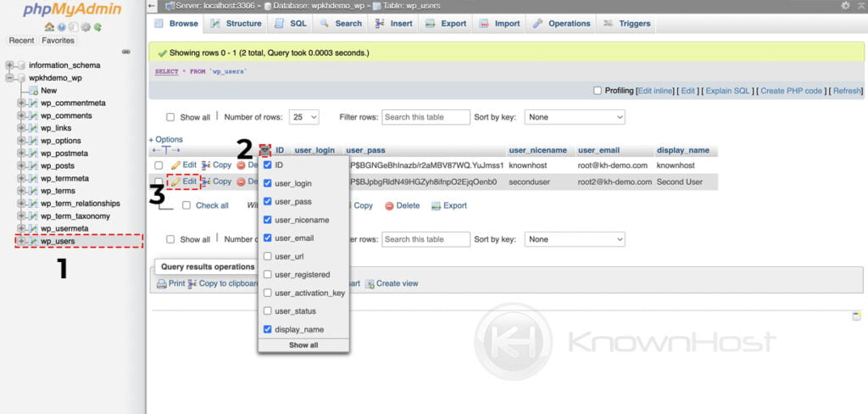
Task: Click the Edit inline link
Action: 656,91
